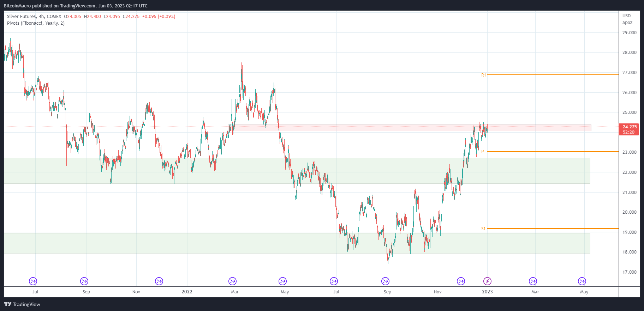
Task: Click rollover icon above the leftmost Sep label
Action: 84,281
